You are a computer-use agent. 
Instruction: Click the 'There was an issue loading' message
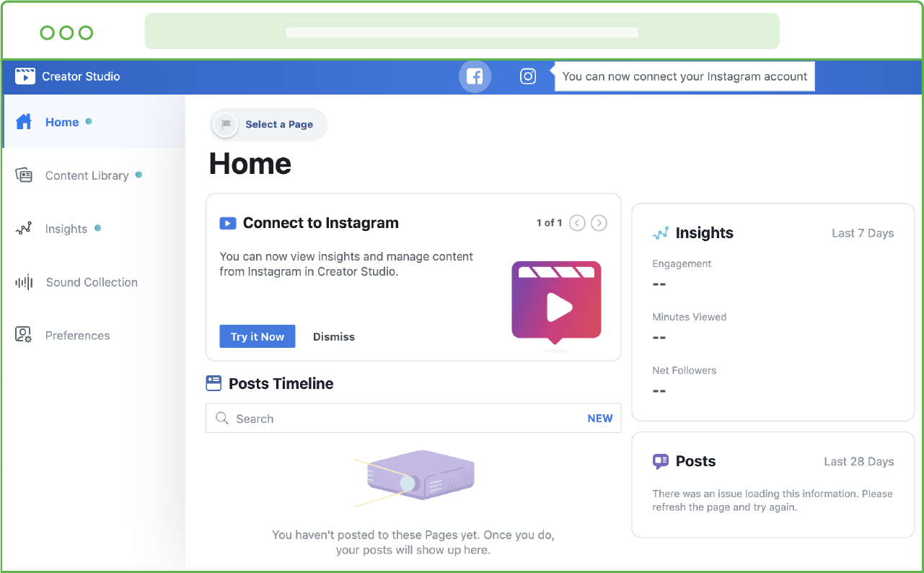point(773,501)
